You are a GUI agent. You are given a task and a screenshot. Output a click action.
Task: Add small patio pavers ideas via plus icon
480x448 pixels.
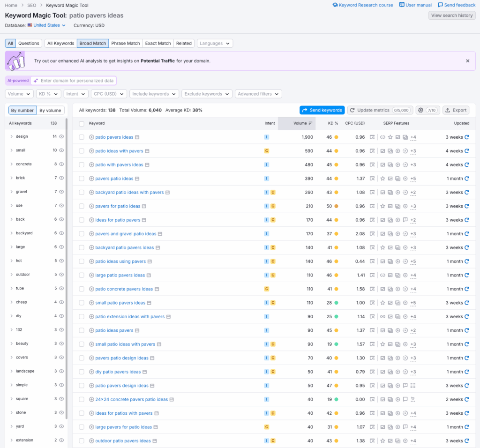(91, 303)
